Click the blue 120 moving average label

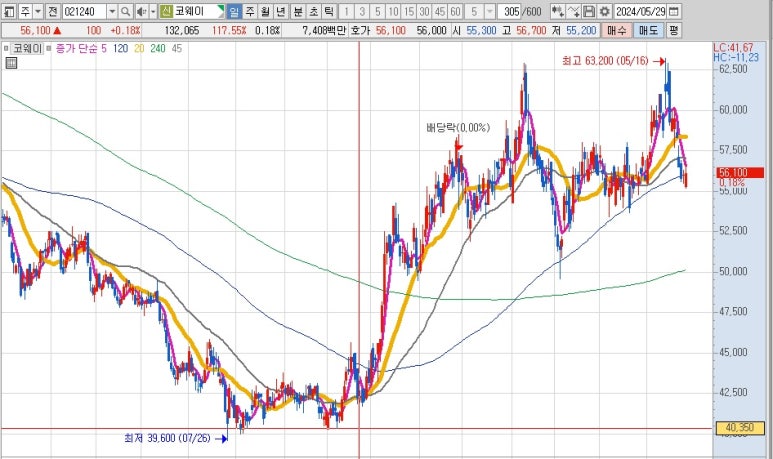[x=120, y=48]
